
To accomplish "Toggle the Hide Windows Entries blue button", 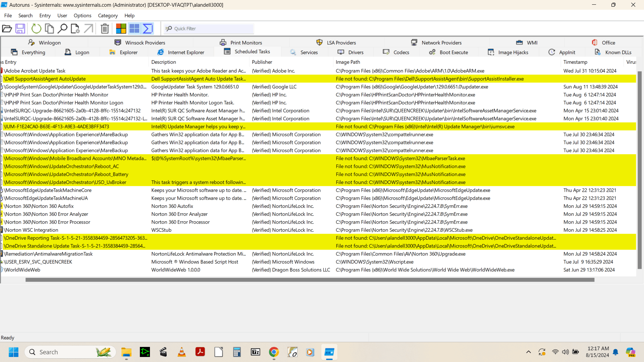I will [134, 29].
